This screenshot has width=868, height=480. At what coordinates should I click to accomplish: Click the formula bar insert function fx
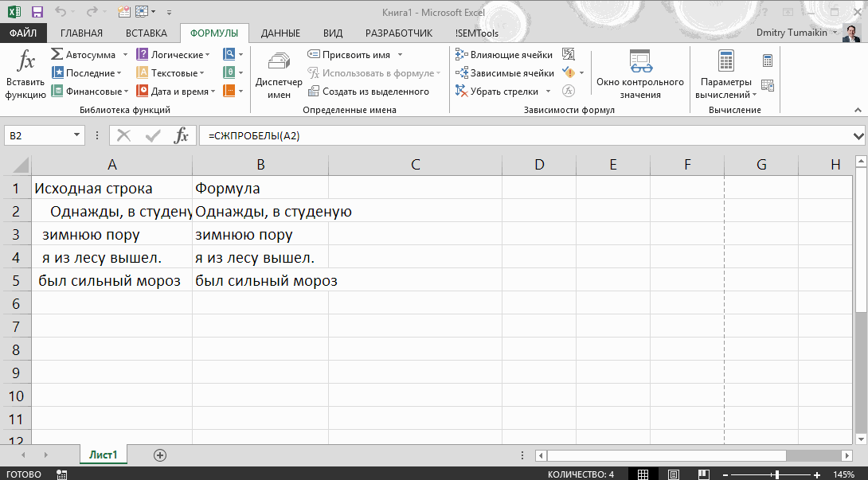coord(181,135)
